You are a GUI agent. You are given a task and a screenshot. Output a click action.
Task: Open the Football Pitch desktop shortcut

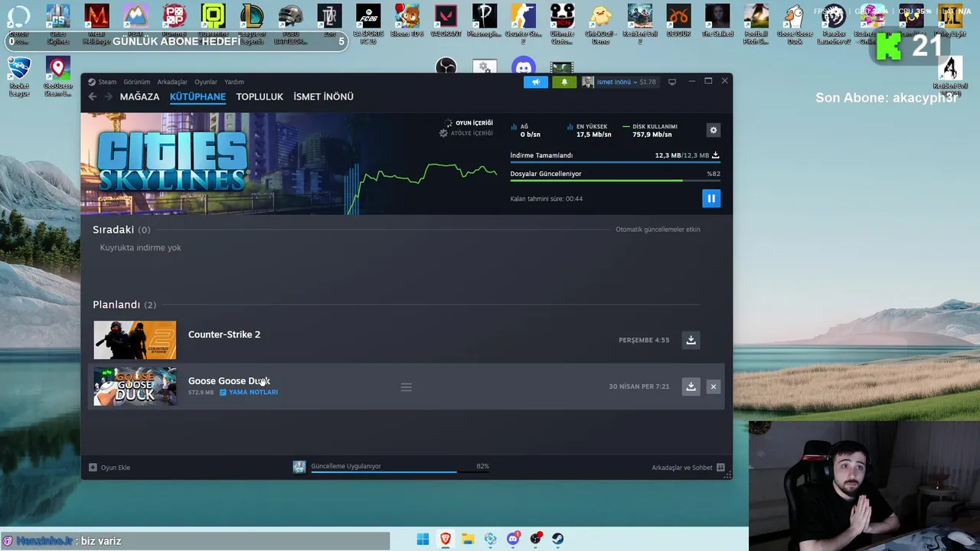pos(756,24)
